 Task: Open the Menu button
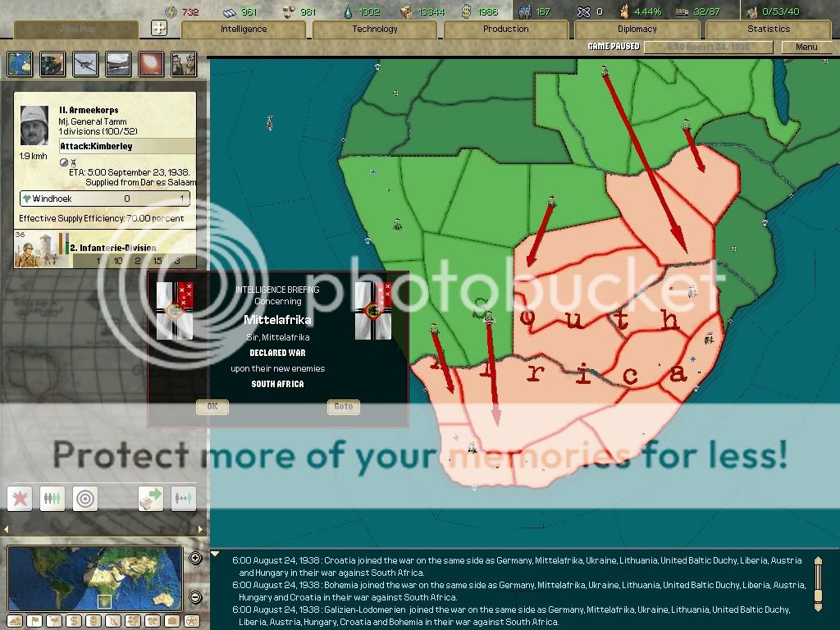click(806, 47)
